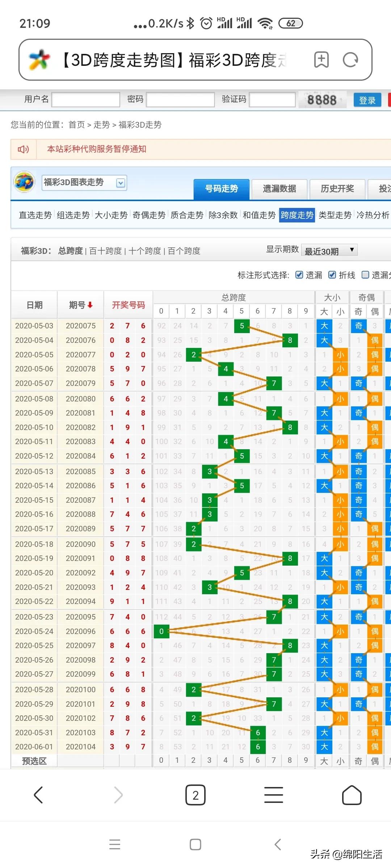Click the green 5 cell in row 2020084
Viewport: 391px width, 868px height.
(x=242, y=456)
